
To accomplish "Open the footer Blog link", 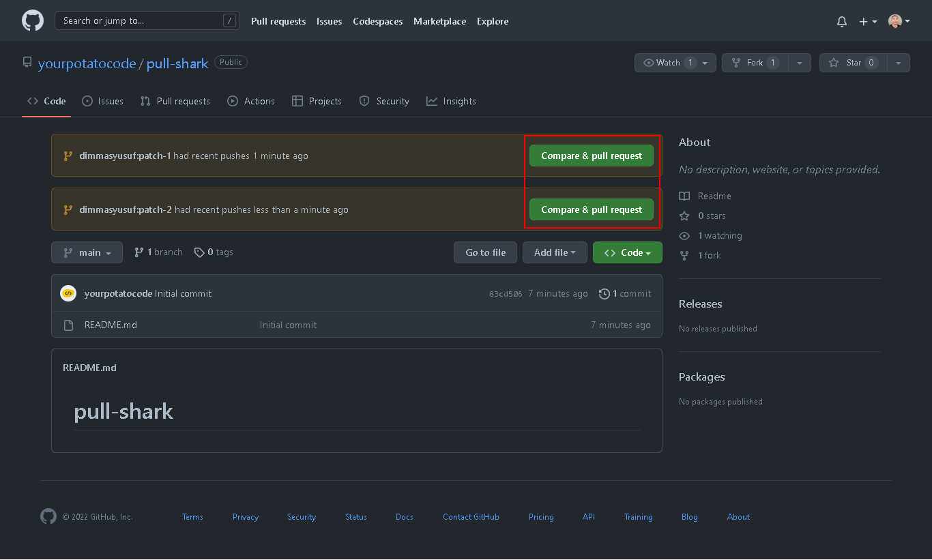I will coord(690,517).
